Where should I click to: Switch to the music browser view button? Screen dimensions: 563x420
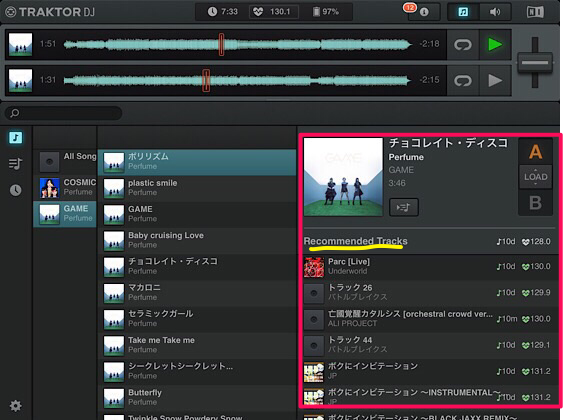click(x=463, y=12)
